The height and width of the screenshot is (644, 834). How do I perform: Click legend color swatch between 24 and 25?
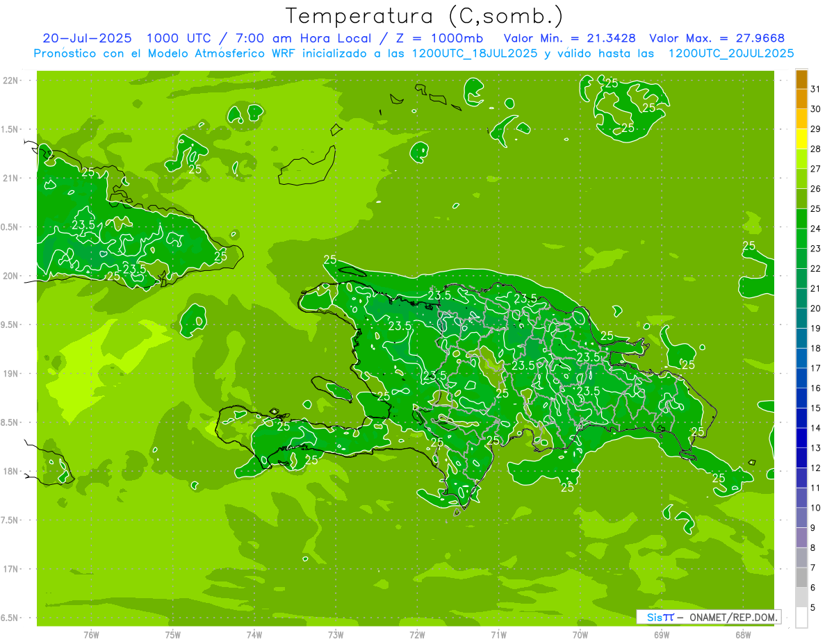coord(801,219)
